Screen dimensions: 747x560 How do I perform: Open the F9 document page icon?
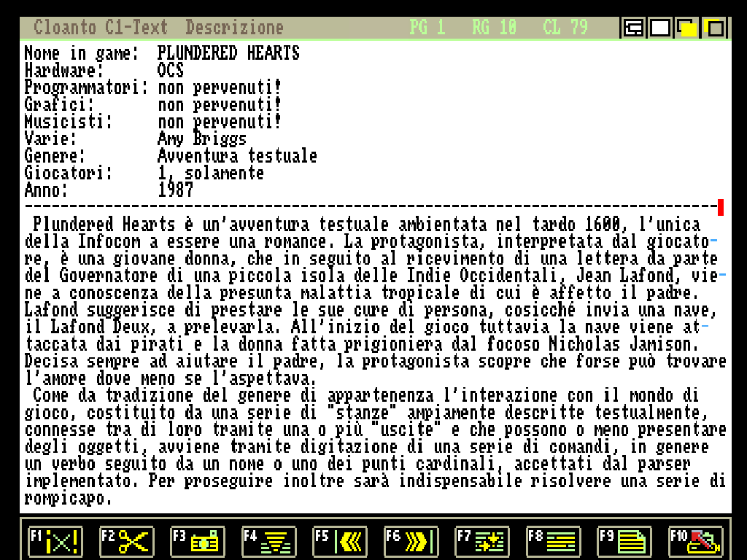tap(624, 541)
